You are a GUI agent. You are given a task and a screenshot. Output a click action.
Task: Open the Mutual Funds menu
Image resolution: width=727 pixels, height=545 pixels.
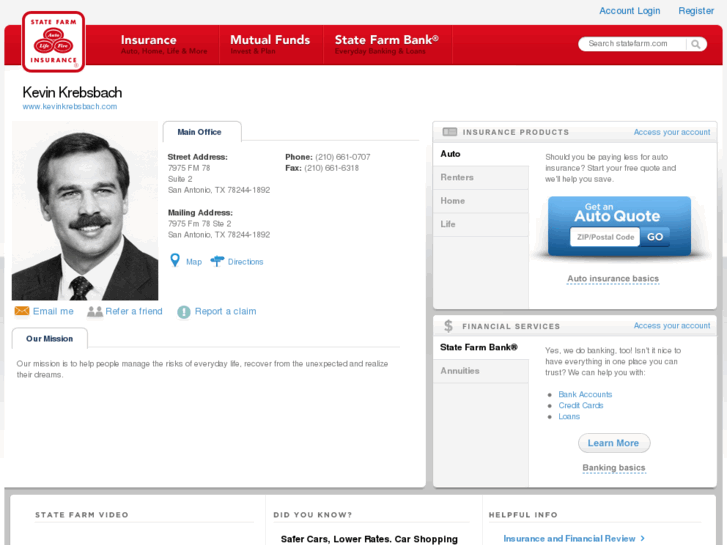point(270,45)
